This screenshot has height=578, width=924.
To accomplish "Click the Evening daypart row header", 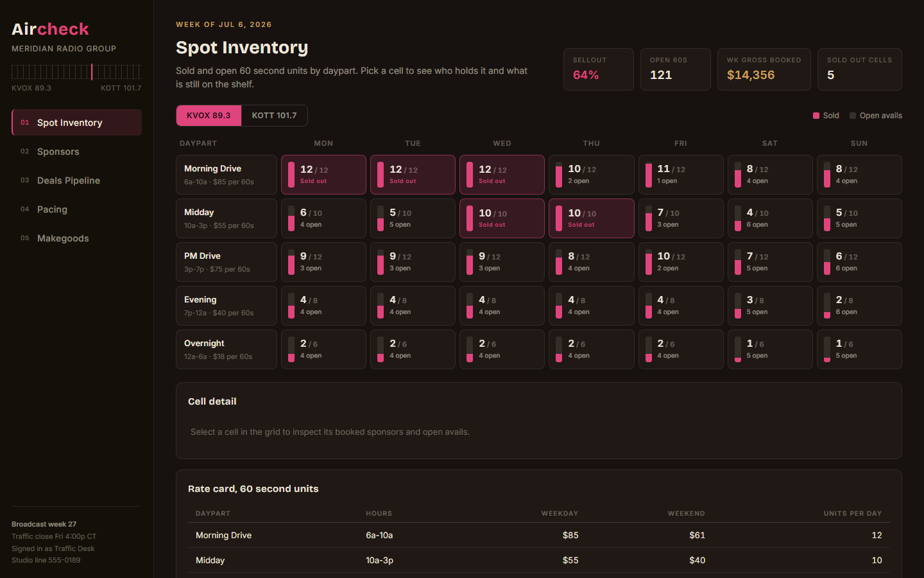I will (x=227, y=306).
